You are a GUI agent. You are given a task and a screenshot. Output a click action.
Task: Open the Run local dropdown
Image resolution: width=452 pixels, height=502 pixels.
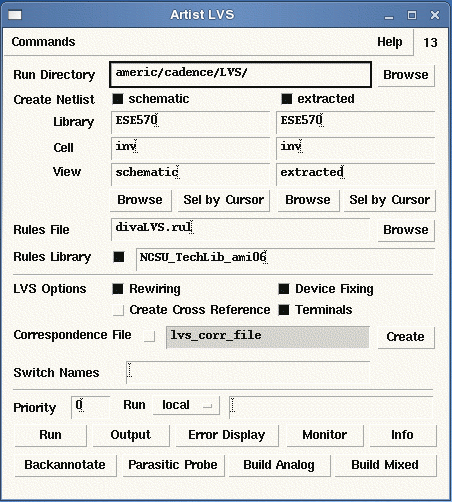(x=186, y=405)
